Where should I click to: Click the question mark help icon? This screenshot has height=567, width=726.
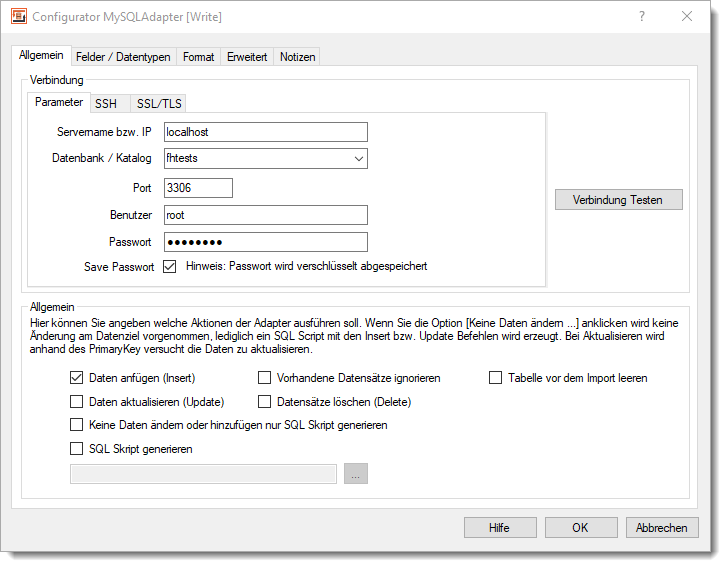[x=642, y=17]
